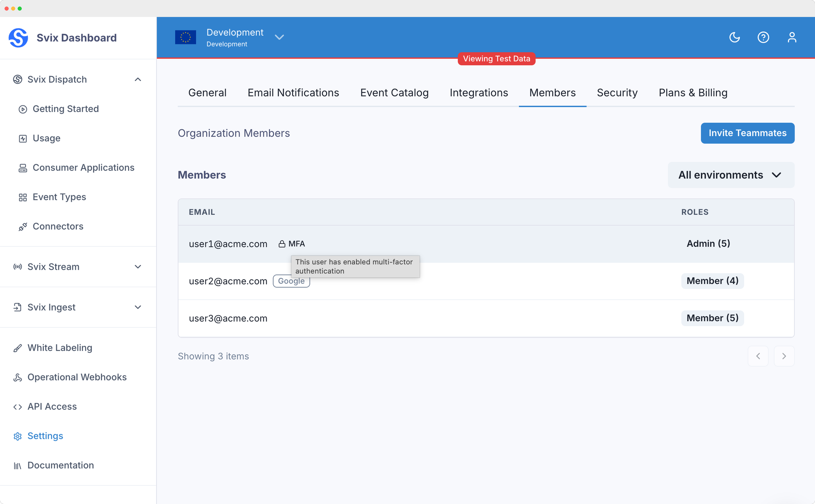
Task: Click the API Access code icon
Action: [17, 406]
